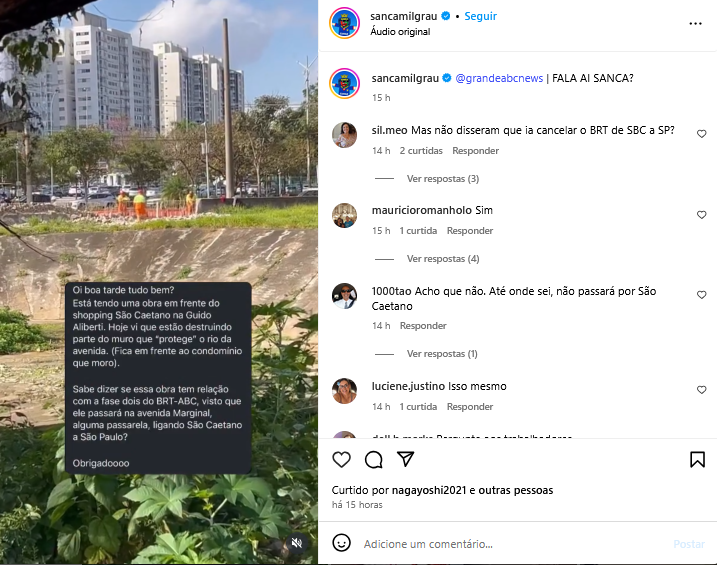
Task: Open the comment bubble icon
Action: click(x=374, y=459)
